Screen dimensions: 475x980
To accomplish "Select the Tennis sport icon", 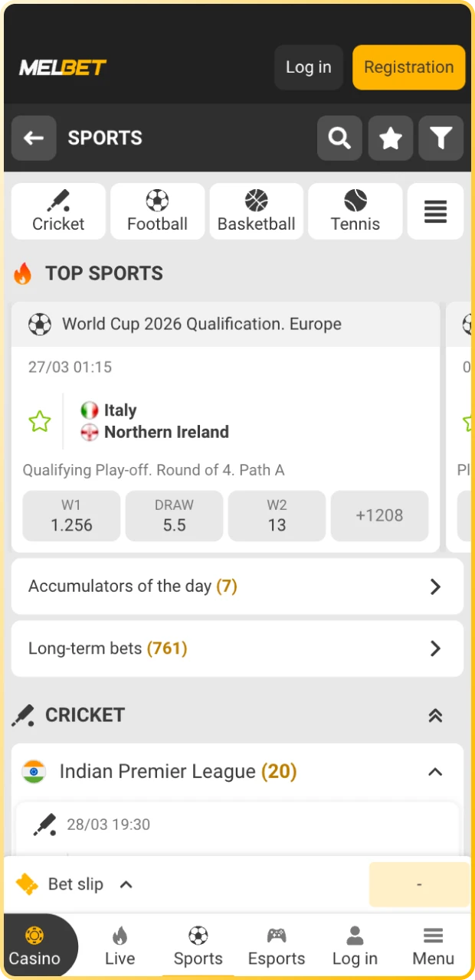I will tap(355, 201).
